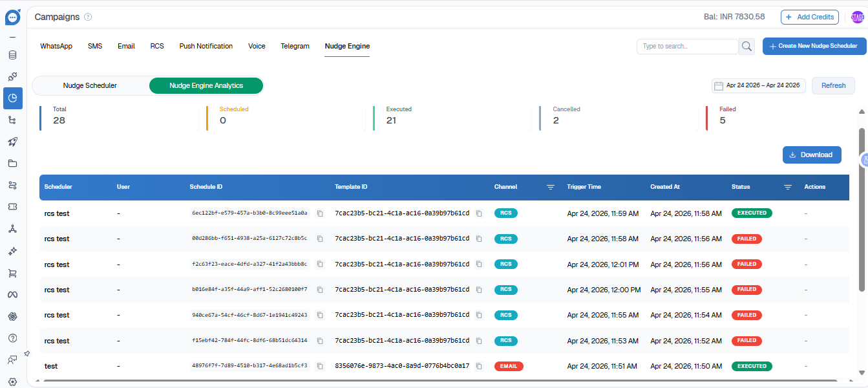Screen dimensions: 868x388
Task: Open the network nodes sidebar icon
Action: (12, 229)
